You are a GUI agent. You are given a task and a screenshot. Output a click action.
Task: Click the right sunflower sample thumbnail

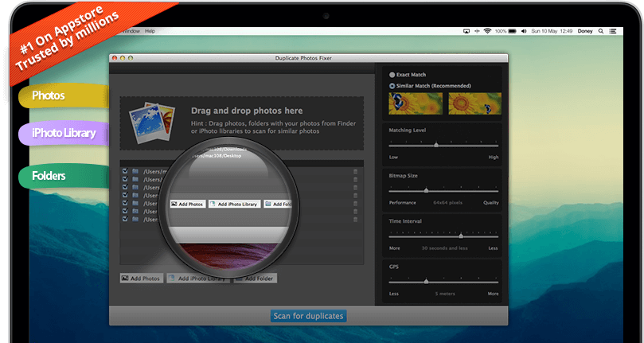(474, 103)
